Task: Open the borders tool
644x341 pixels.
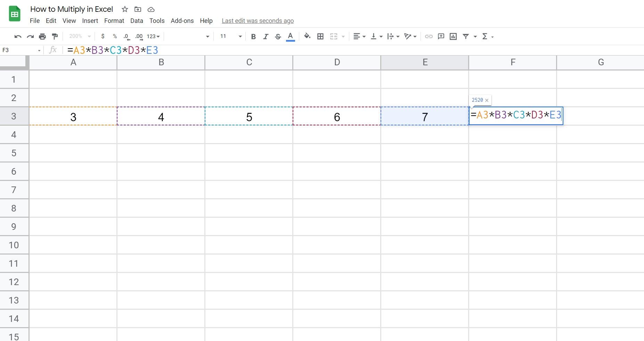Action: 320,36
